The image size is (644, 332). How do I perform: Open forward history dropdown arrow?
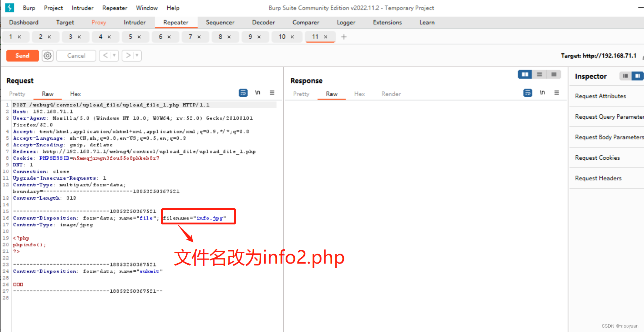click(137, 55)
